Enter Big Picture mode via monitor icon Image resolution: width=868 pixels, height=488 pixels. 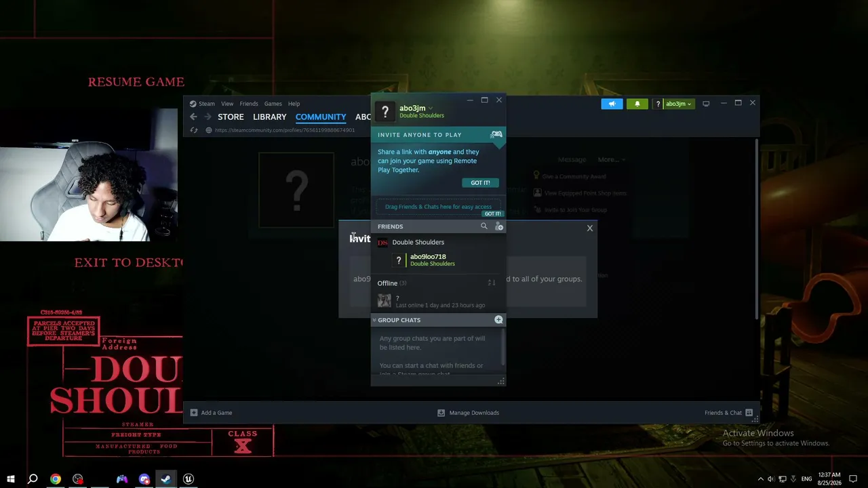click(x=706, y=104)
